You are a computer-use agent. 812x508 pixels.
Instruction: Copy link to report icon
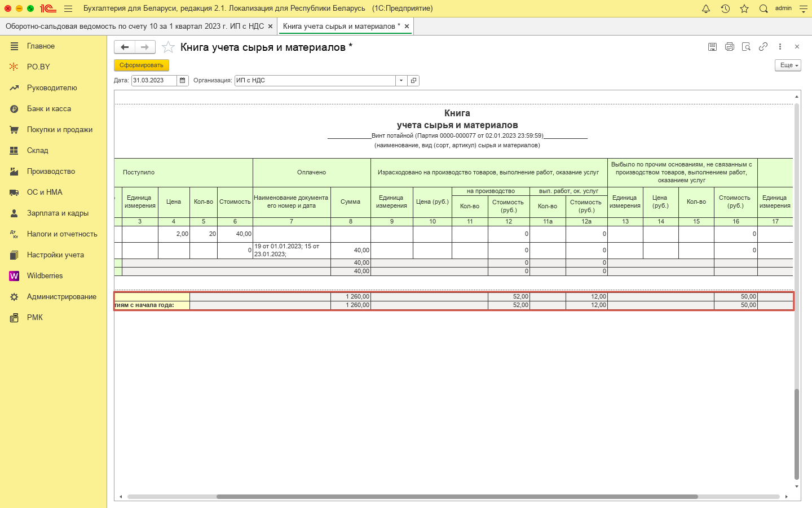tap(763, 47)
